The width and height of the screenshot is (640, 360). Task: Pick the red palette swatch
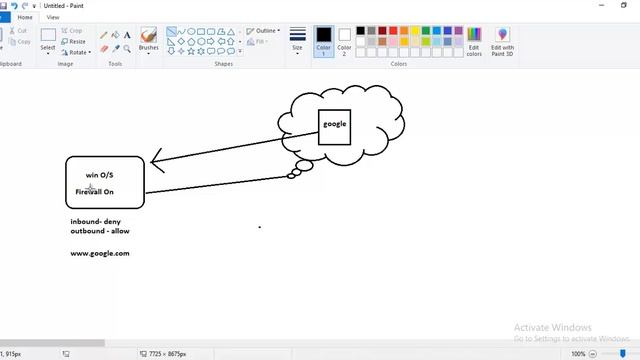point(393,31)
